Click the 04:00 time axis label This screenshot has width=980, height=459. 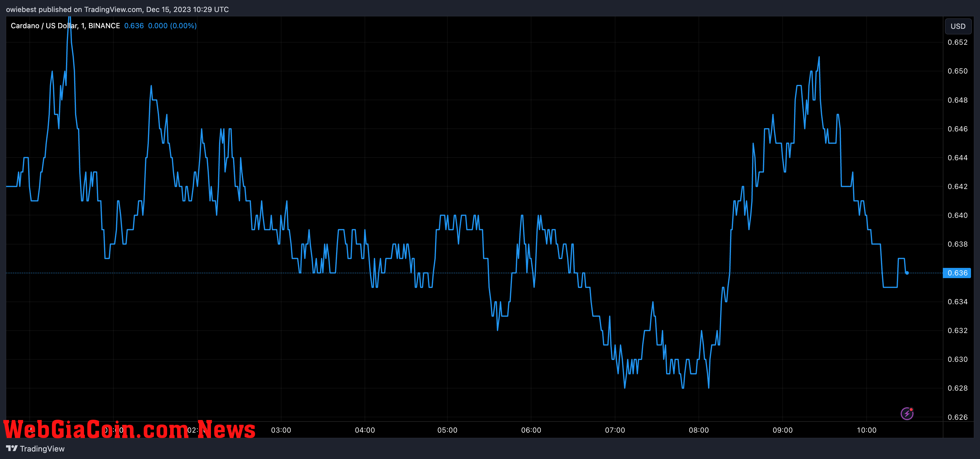pyautogui.click(x=365, y=430)
